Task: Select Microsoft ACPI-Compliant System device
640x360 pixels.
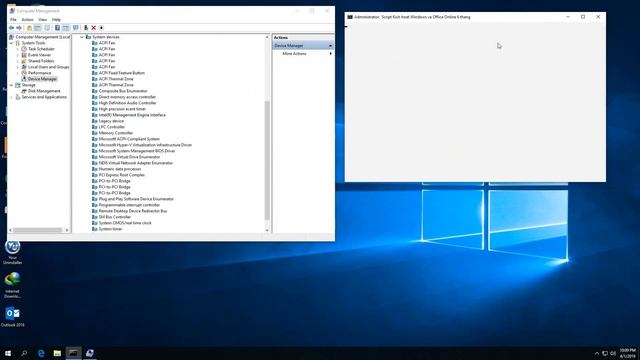Action: click(129, 139)
